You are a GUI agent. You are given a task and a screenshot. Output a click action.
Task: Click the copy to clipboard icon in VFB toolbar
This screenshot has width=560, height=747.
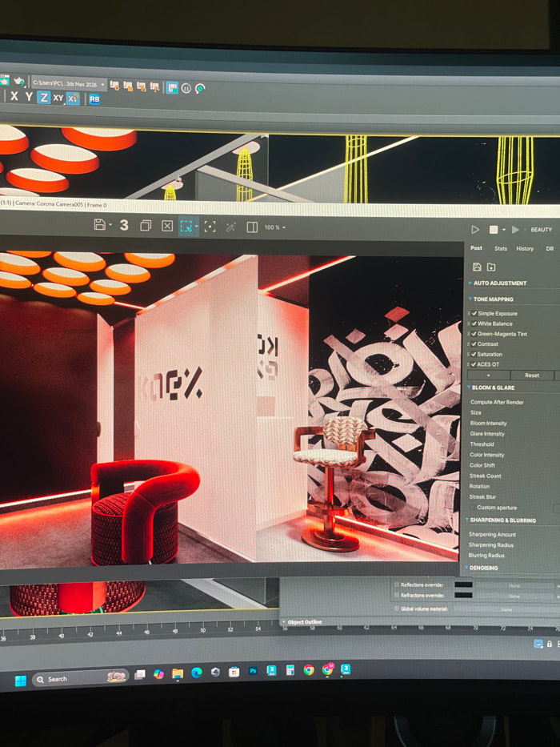pos(146,226)
